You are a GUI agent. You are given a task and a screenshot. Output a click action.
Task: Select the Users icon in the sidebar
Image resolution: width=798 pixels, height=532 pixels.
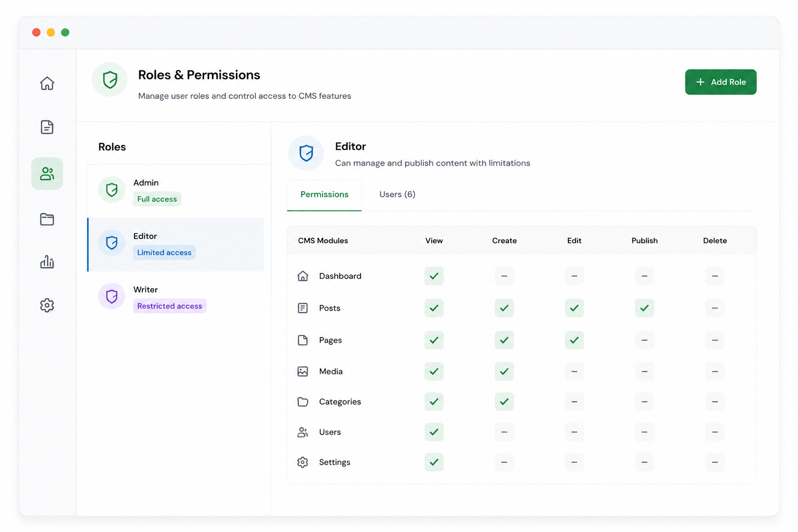pyautogui.click(x=47, y=174)
